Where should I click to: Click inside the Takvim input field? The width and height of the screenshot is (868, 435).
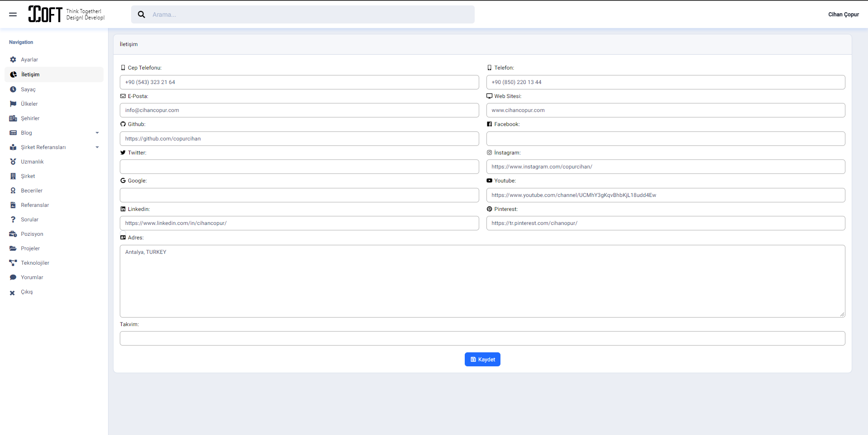482,338
